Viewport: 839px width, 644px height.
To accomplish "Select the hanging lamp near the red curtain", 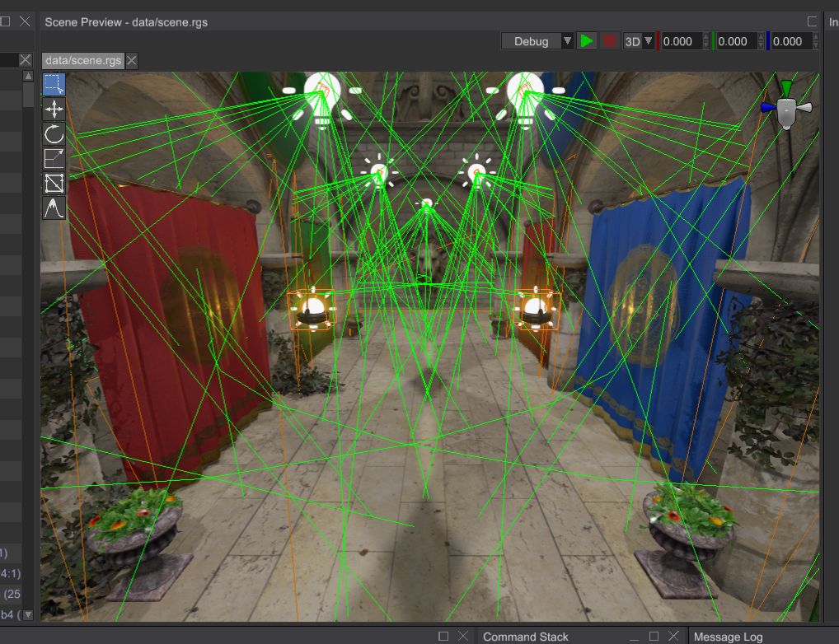I will coord(312,310).
